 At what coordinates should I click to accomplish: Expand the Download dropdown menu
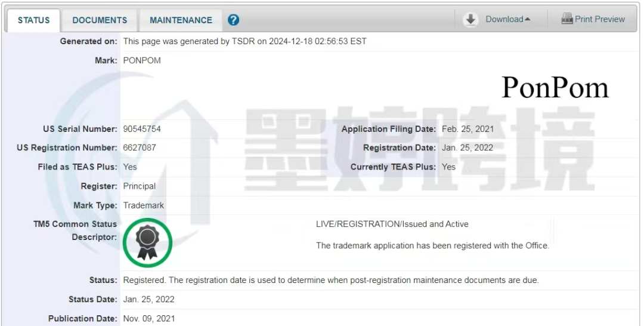(507, 19)
